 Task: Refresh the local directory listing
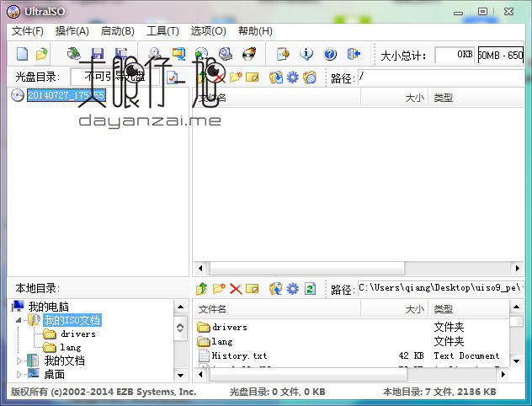(310, 289)
